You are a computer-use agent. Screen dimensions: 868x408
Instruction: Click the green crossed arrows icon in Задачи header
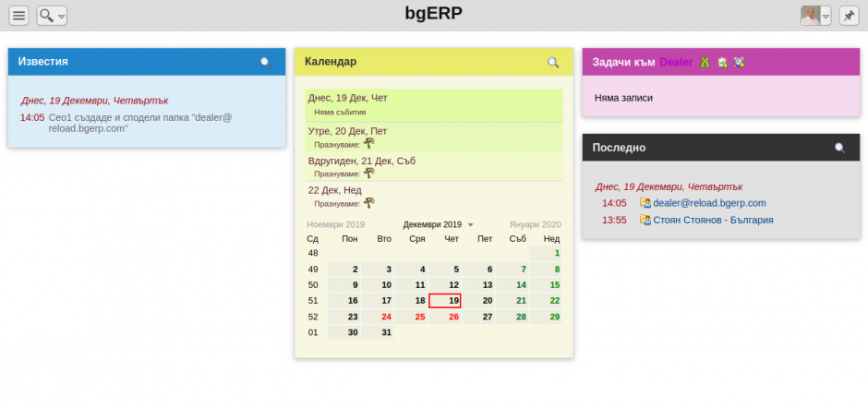tap(705, 63)
